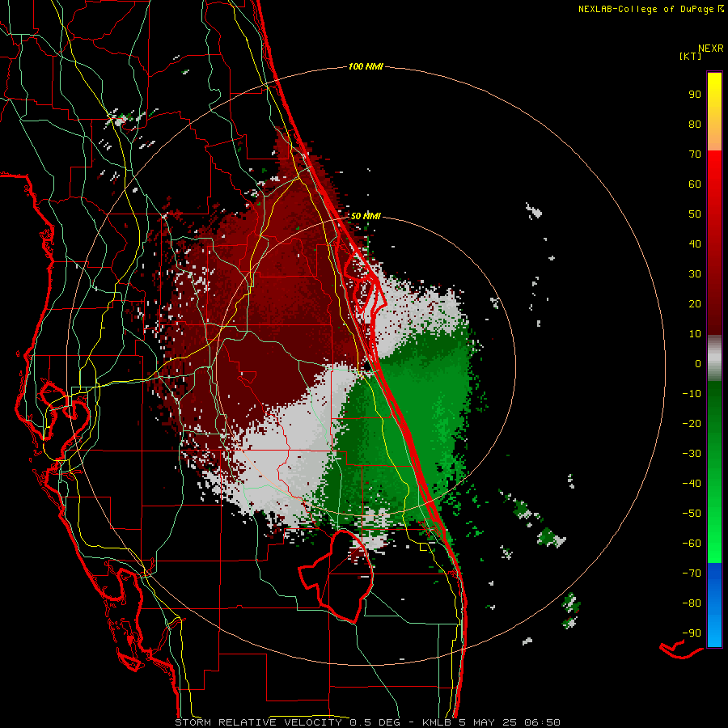
Task: Click the NEXLAB-College of DuPage label
Action: point(650,9)
